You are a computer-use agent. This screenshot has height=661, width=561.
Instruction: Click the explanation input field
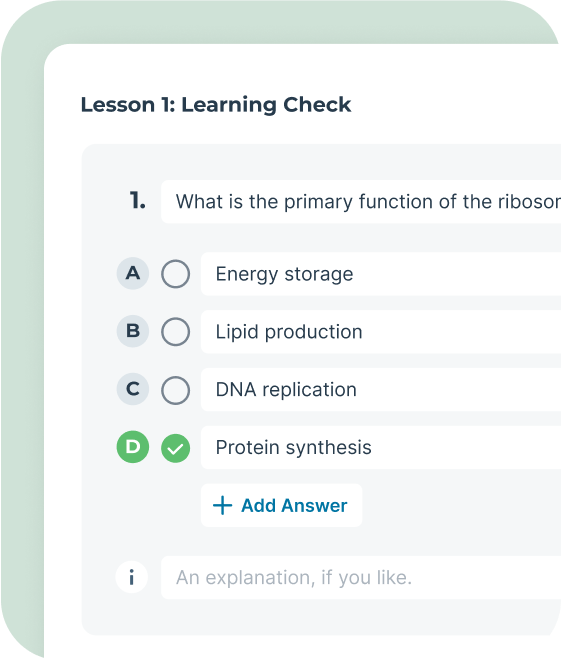(361, 577)
